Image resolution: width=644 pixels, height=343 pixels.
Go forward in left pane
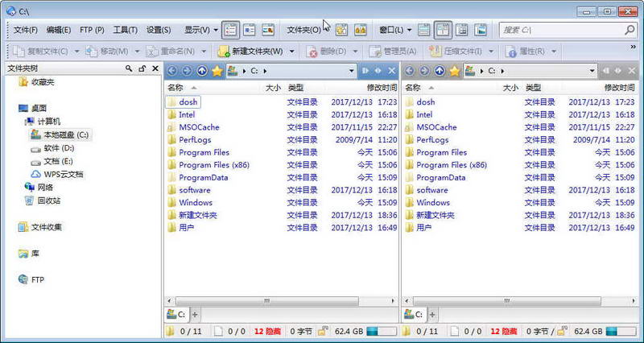point(187,71)
